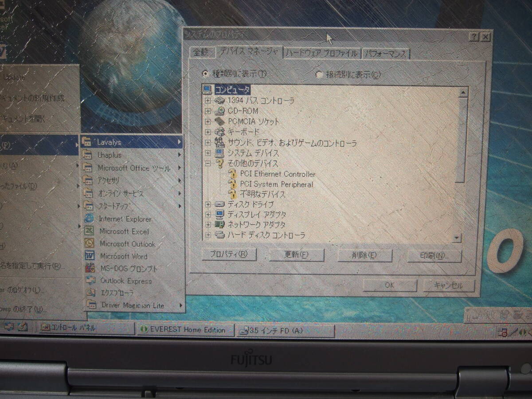Select PCI Ethernet Controller text entry

coord(278,174)
